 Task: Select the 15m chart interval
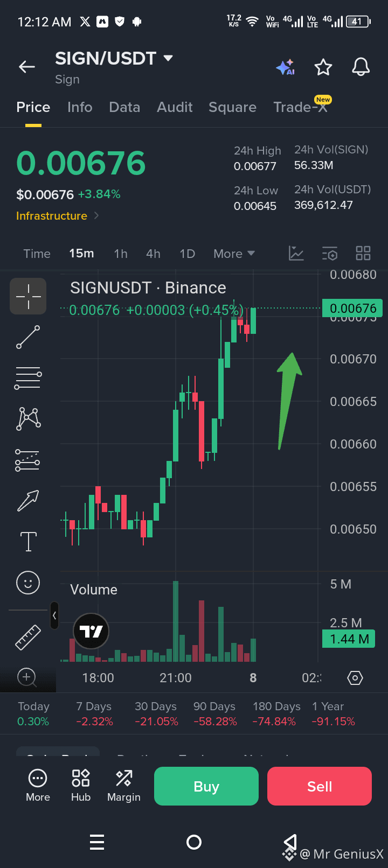point(81,254)
